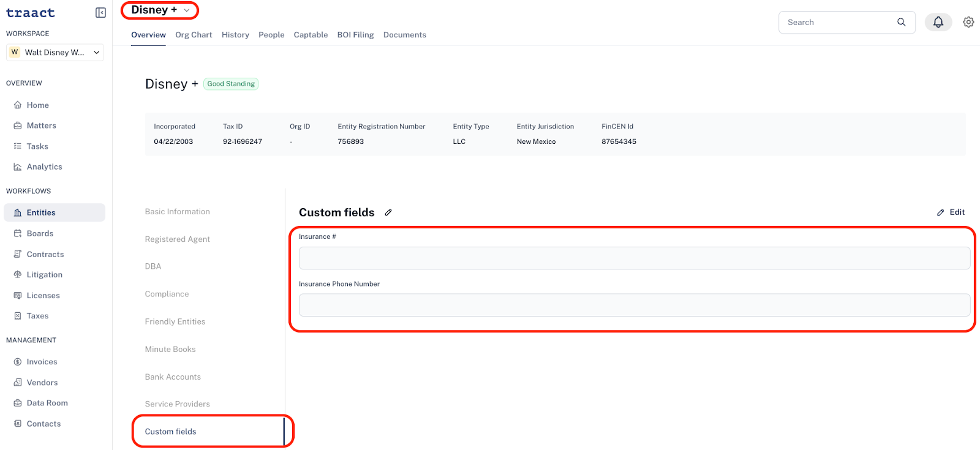Open notifications bell icon

938,22
